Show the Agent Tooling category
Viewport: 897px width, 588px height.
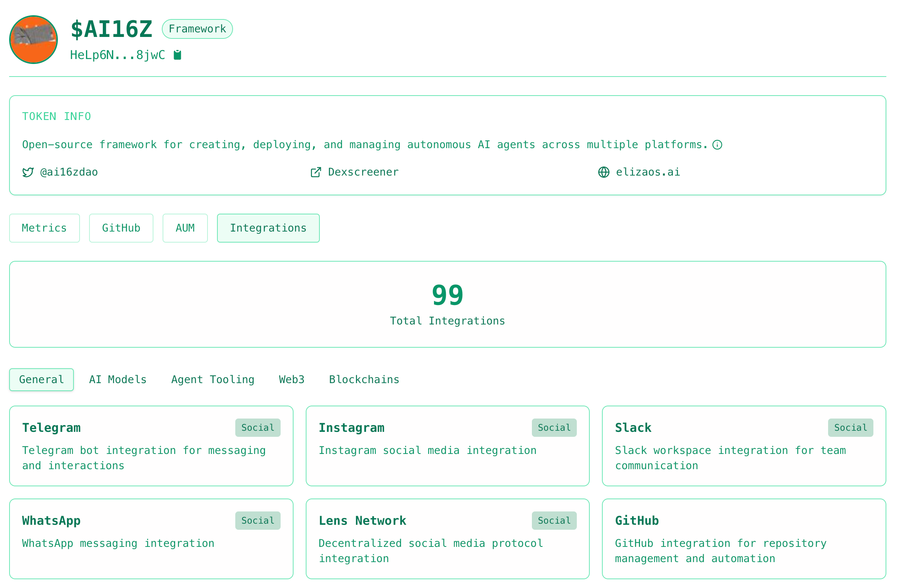[213, 380]
